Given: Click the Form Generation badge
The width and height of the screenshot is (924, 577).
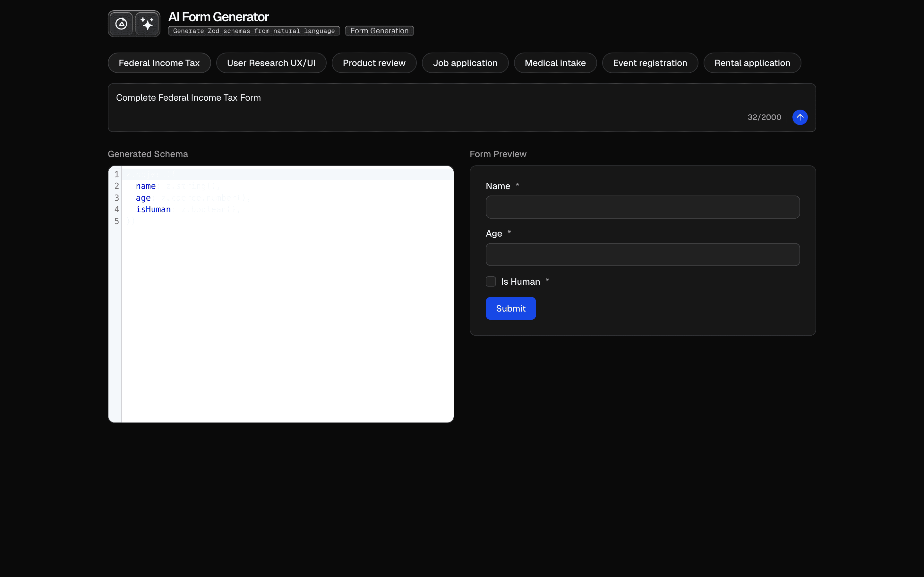Looking at the screenshot, I should click(x=379, y=30).
